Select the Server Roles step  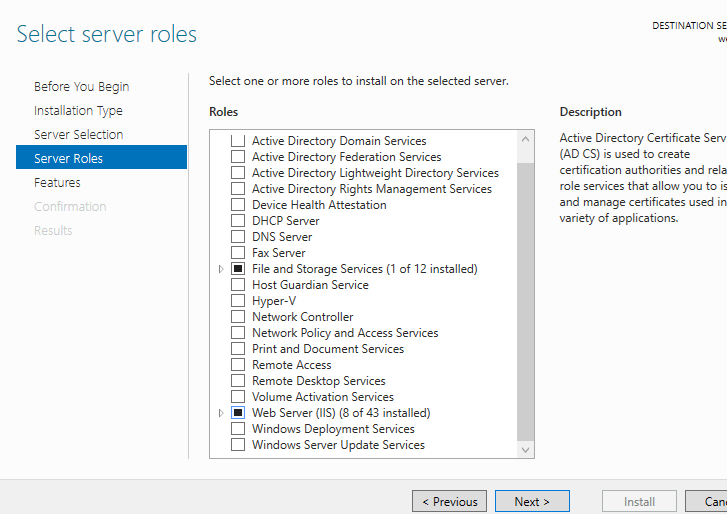pyautogui.click(x=102, y=157)
